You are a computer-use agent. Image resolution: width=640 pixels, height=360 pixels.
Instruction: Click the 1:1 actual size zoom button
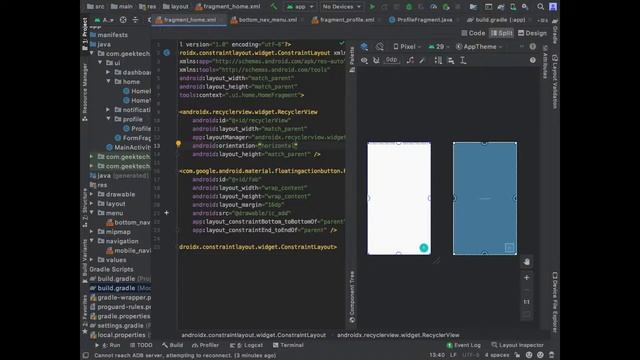(527, 302)
